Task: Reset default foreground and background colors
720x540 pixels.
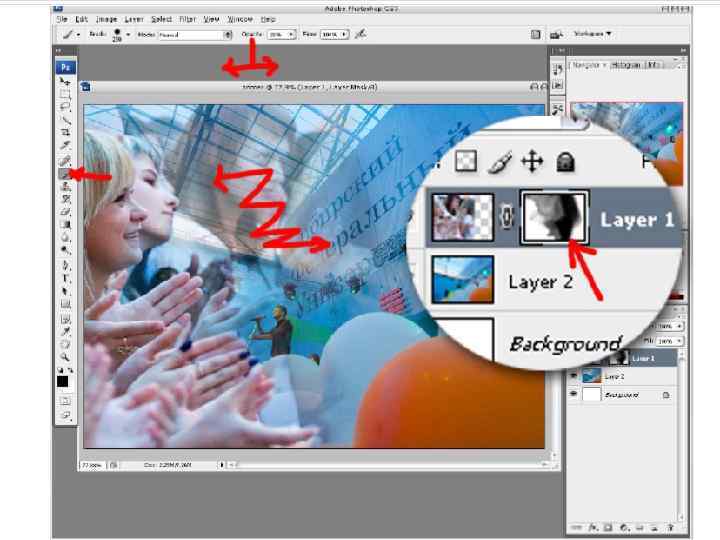Action: pyautogui.click(x=61, y=370)
